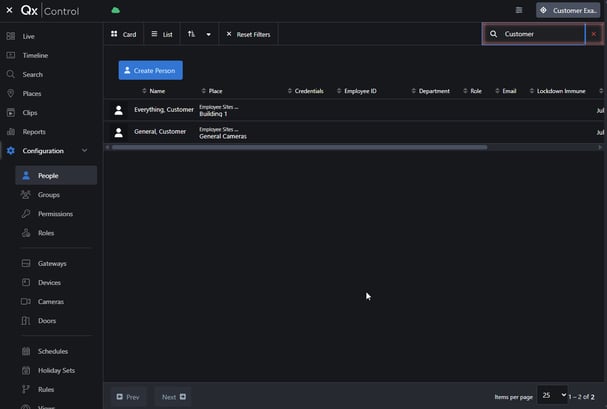This screenshot has width=607, height=409.
Task: Click the Gateways icon
Action: pos(26,263)
